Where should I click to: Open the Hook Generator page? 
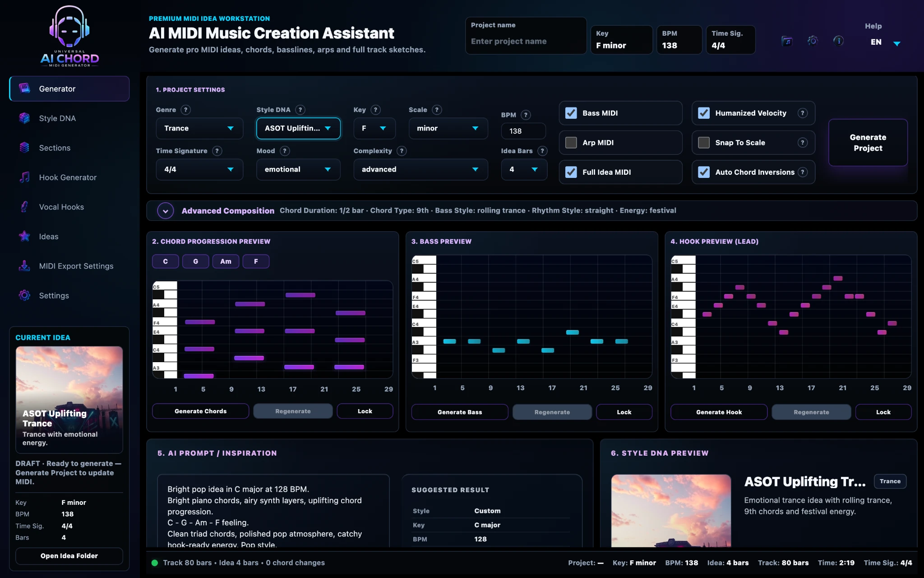pyautogui.click(x=69, y=177)
